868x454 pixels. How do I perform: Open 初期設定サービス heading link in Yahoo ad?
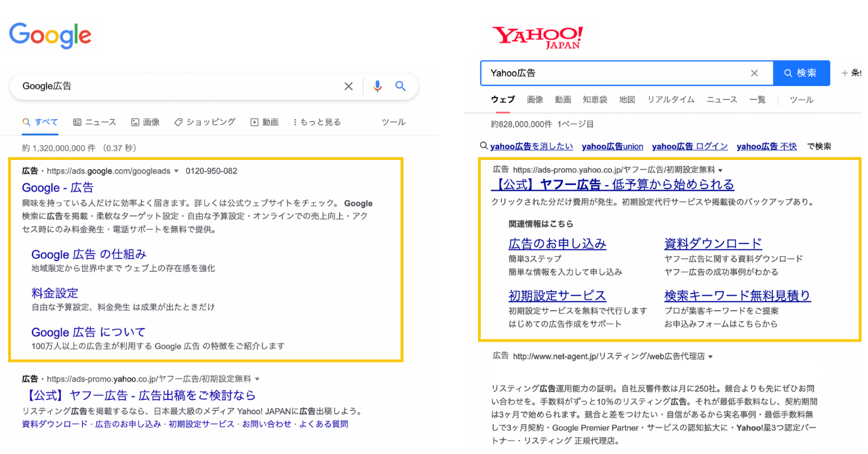tap(557, 295)
